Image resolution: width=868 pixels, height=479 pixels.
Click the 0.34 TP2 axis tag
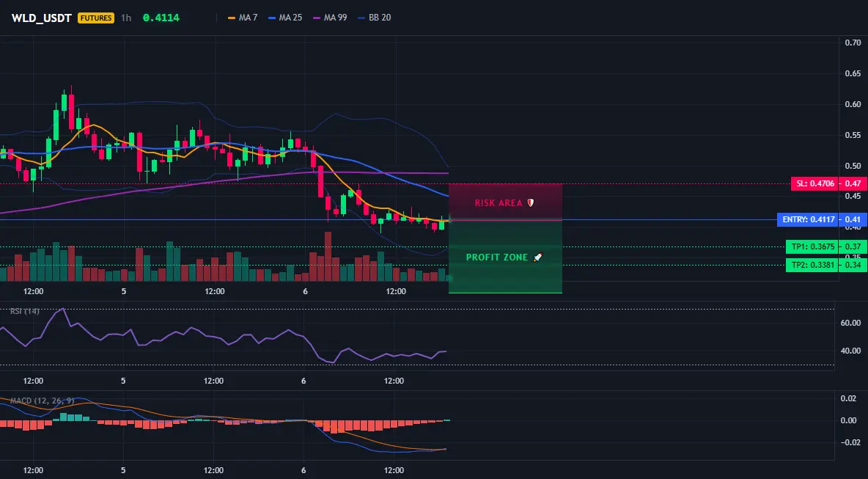pos(853,266)
